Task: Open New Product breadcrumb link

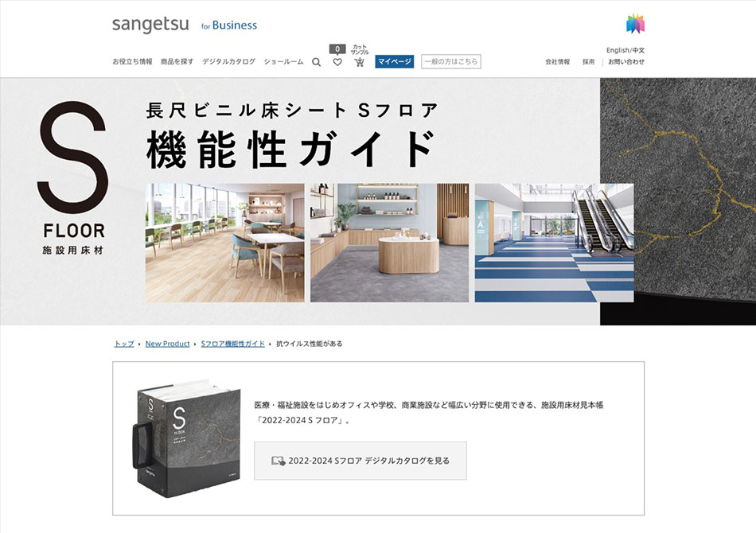Action: pyautogui.click(x=167, y=344)
